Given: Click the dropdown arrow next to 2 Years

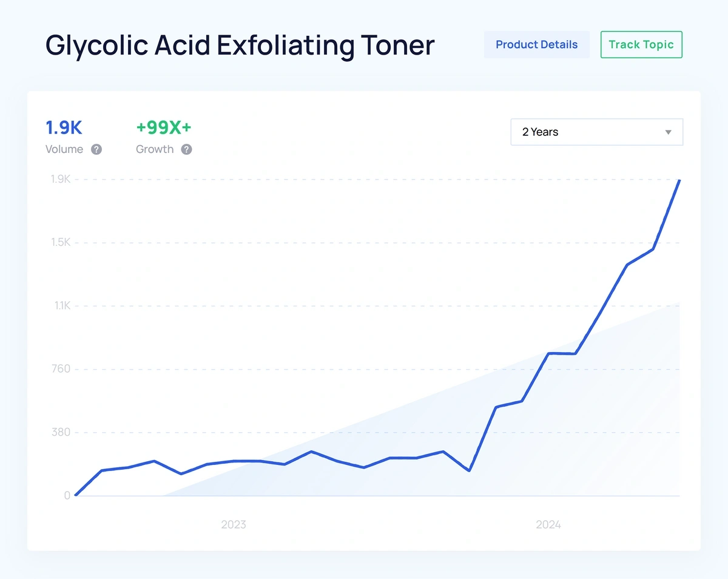Looking at the screenshot, I should 668,132.
